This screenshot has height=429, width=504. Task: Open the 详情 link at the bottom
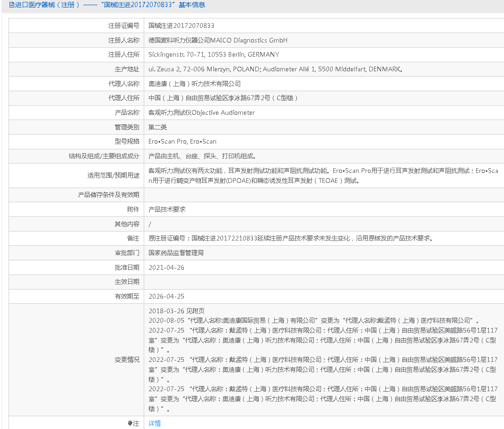click(x=155, y=423)
